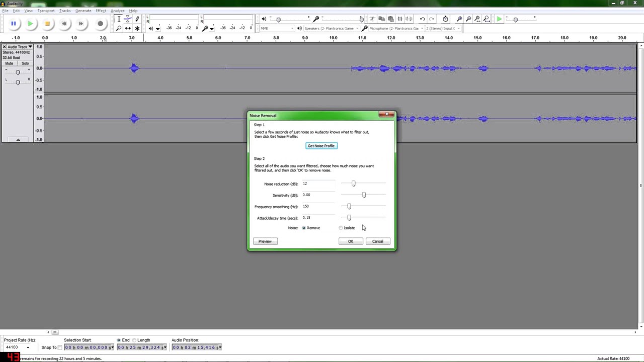Close the Audio Track with its X
The height and width of the screenshot is (362, 644).
click(5, 47)
